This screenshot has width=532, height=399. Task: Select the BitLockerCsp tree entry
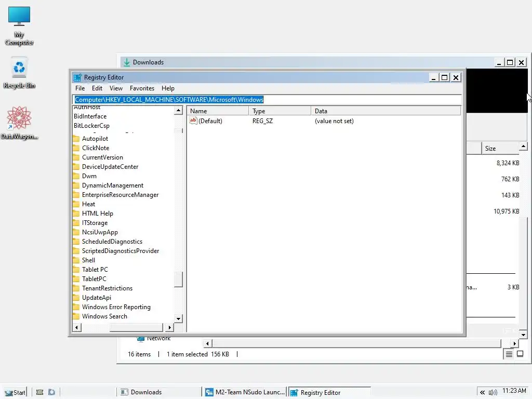coord(91,126)
